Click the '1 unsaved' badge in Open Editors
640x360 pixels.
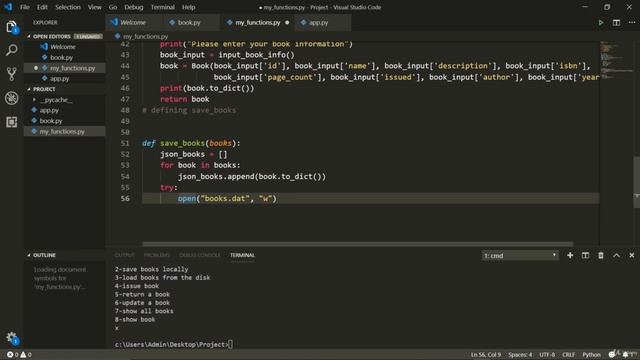point(88,36)
